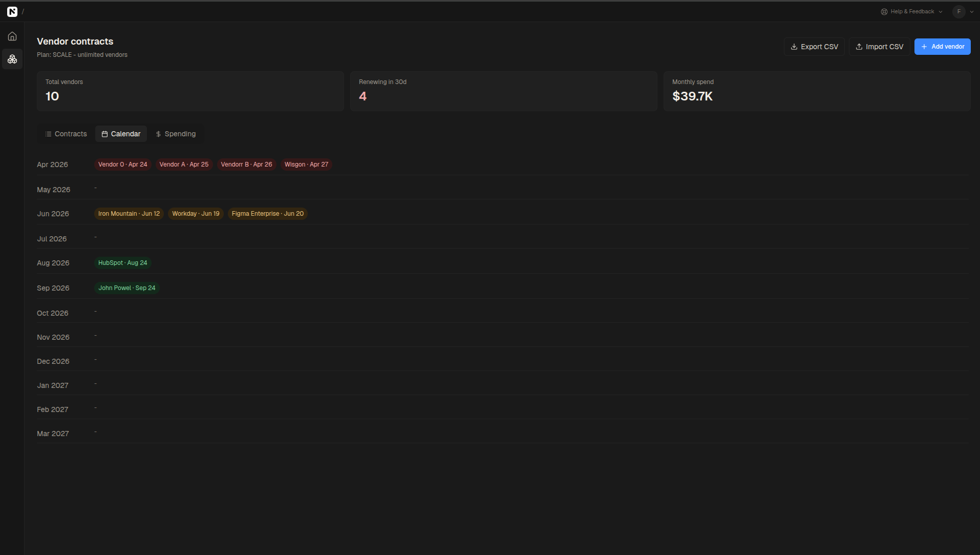Click the Monthly spend card
The height and width of the screenshot is (555, 980).
point(817,91)
